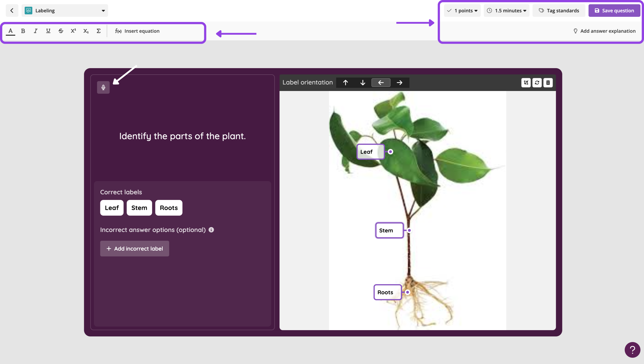Delete the image with the trash icon
This screenshot has height=364, width=644.
coord(548,82)
